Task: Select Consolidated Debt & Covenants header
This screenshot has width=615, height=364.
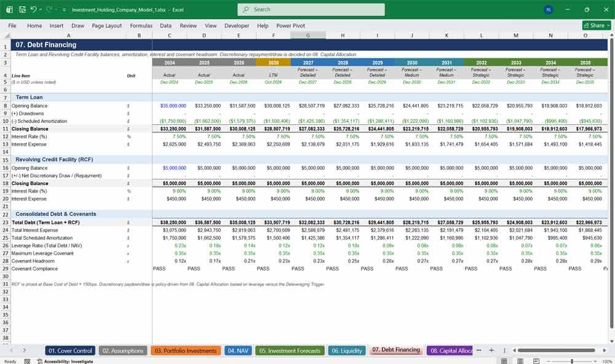Action: pos(56,214)
